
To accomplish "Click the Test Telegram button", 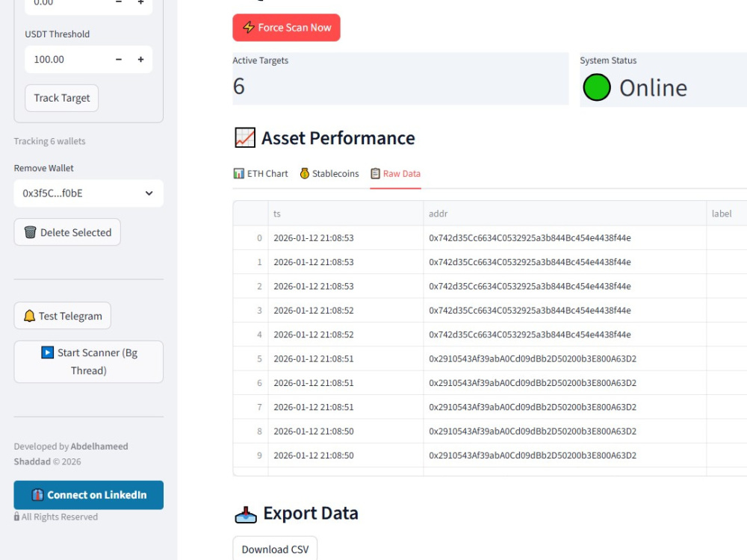I will pyautogui.click(x=63, y=316).
